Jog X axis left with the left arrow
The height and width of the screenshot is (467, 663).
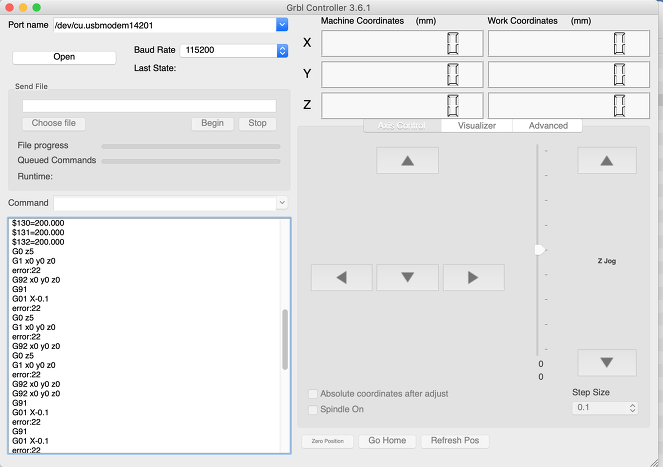click(x=342, y=277)
